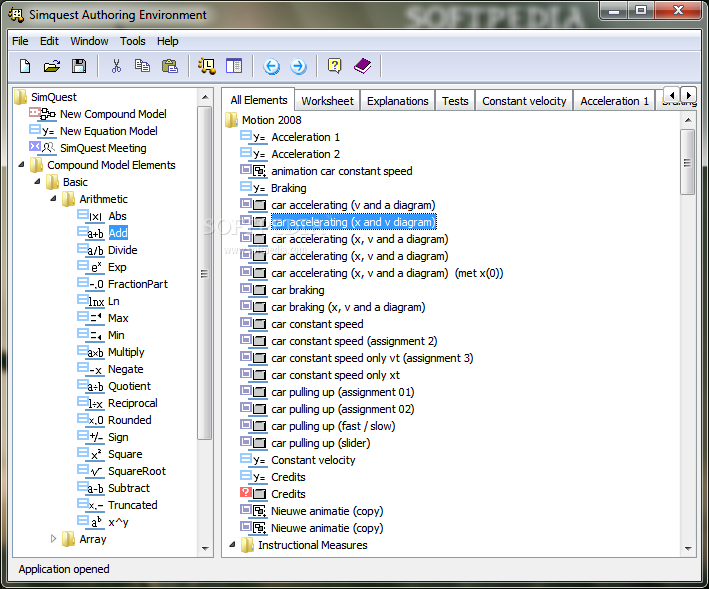Click the right panel scroll-down arrow
This screenshot has width=709, height=589.
click(688, 548)
